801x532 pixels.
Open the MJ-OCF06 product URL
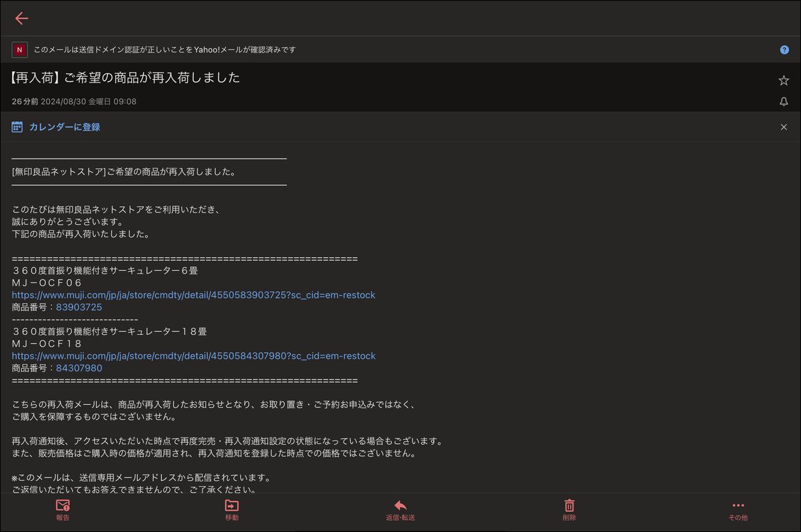tap(194, 295)
